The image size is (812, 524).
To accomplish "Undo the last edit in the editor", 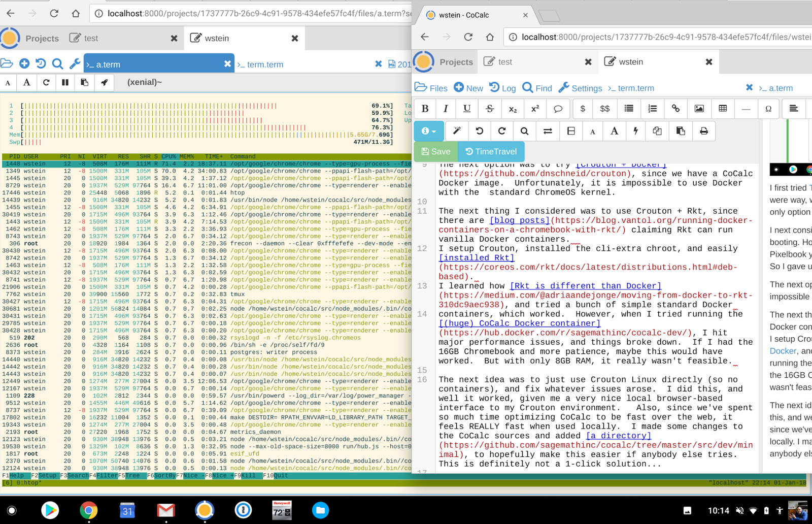I will [479, 131].
